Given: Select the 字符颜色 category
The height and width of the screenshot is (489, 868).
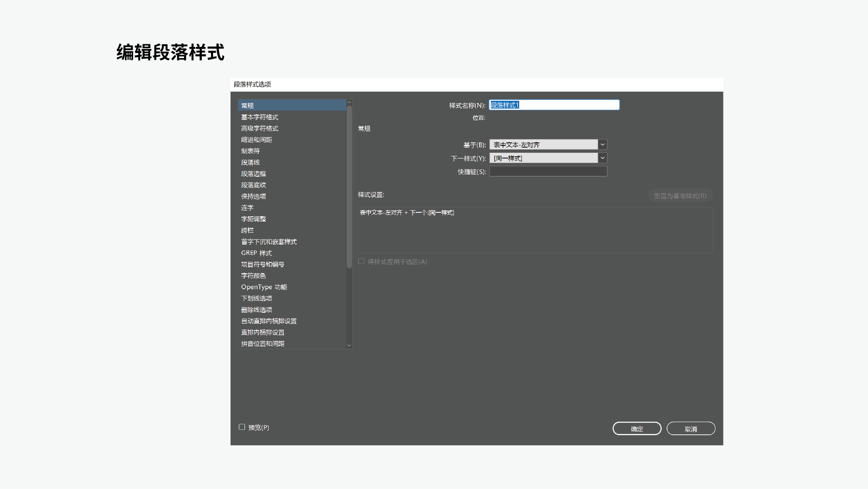Looking at the screenshot, I should coord(292,275).
